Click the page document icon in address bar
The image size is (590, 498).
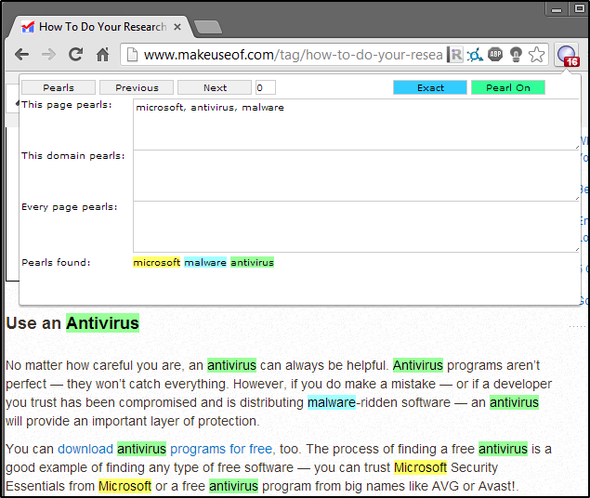point(132,55)
